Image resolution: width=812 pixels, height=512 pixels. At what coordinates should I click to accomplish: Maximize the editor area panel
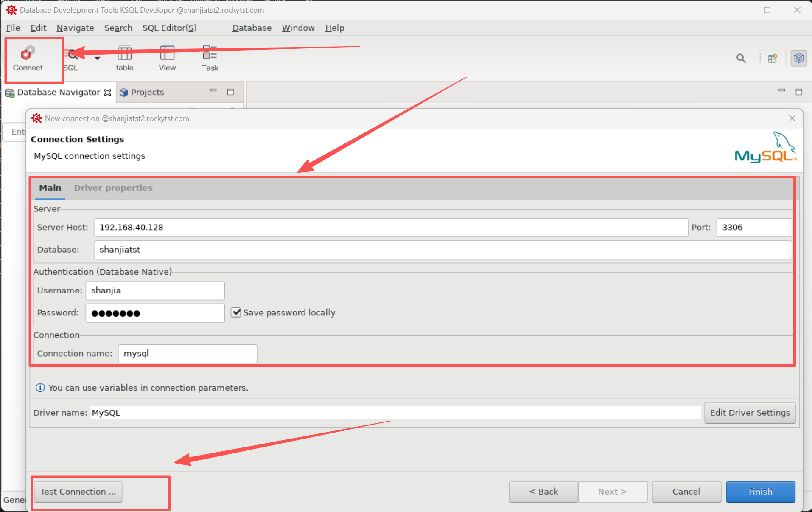pyautogui.click(x=799, y=92)
